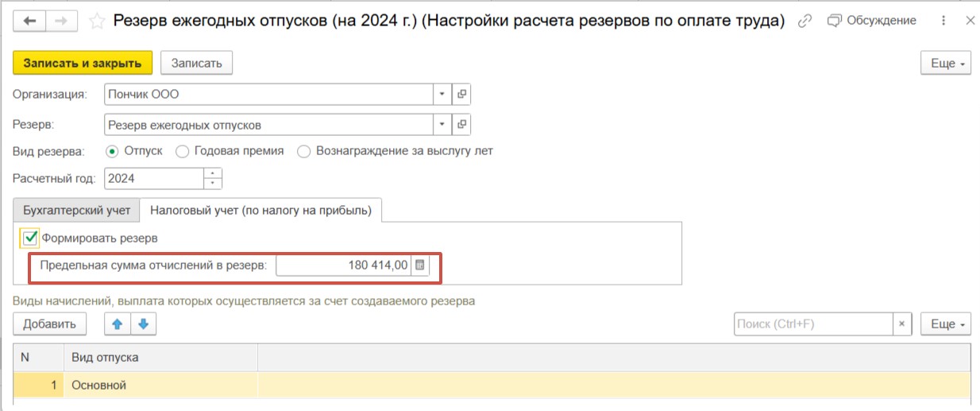Viewport: 980px width, 411px height.
Task: Click the Добавить button
Action: tap(49, 324)
